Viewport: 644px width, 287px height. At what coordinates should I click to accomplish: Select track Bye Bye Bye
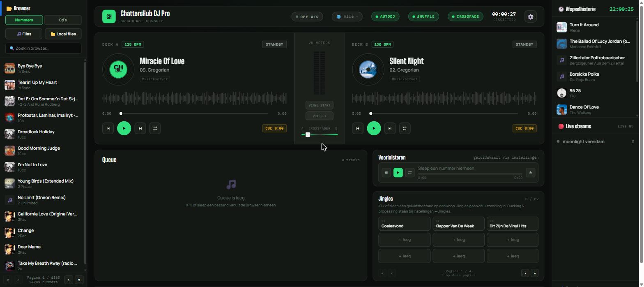click(43, 68)
